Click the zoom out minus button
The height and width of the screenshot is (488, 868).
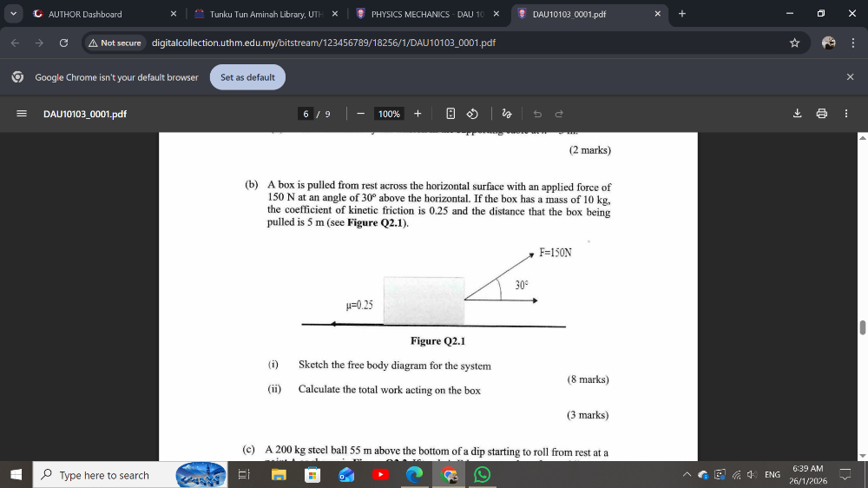click(360, 114)
